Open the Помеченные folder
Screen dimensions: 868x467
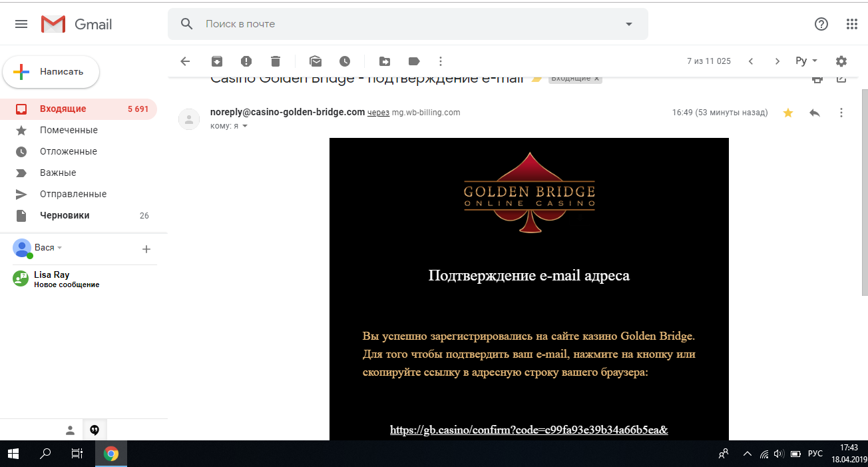69,130
